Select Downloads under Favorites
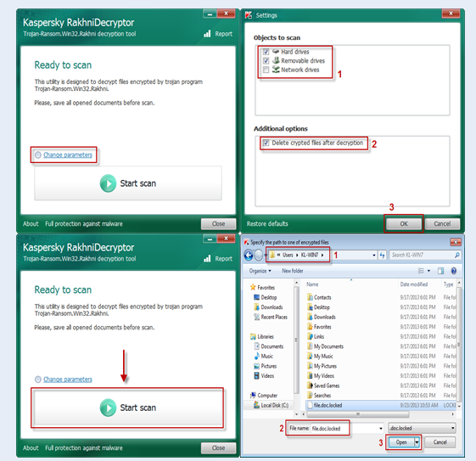 pyautogui.click(x=268, y=307)
